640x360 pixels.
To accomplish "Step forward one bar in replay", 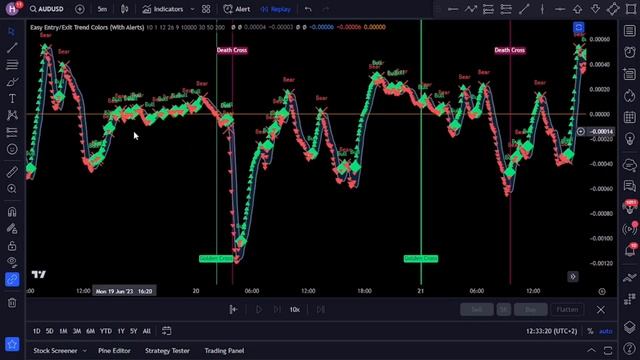I will [x=277, y=310].
